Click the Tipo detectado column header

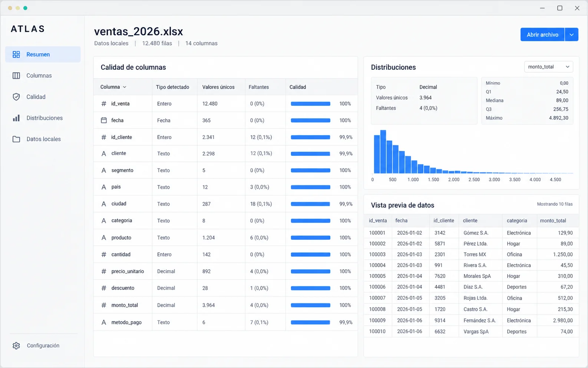(172, 87)
